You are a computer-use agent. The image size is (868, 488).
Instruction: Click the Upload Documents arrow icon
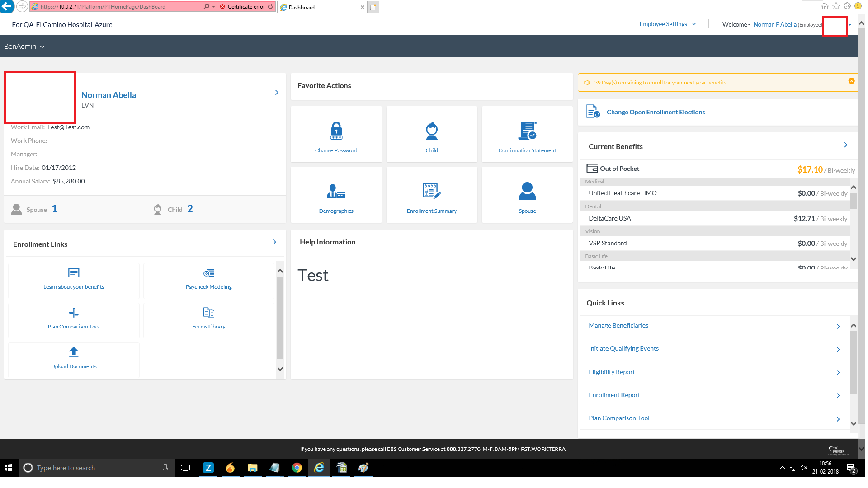click(x=74, y=352)
